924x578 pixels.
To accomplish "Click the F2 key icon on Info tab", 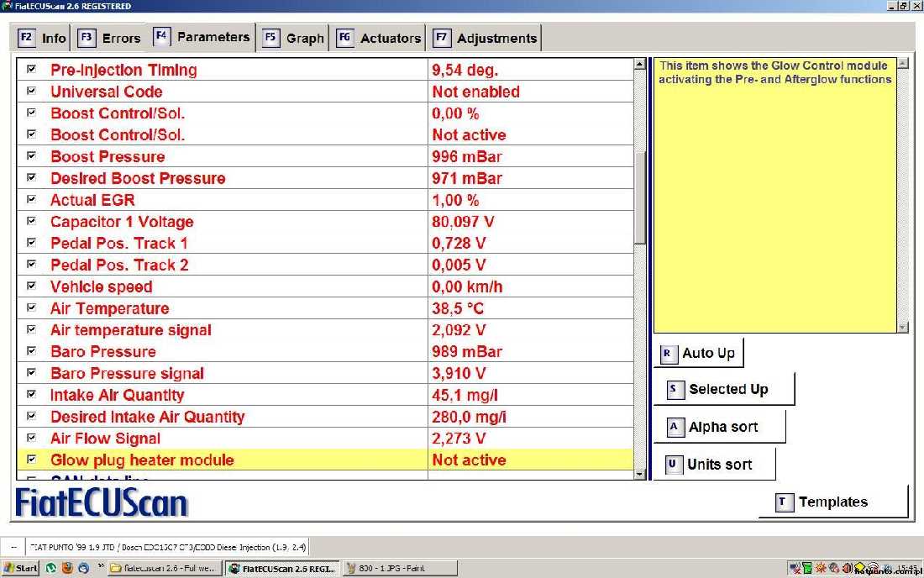I will pos(27,38).
